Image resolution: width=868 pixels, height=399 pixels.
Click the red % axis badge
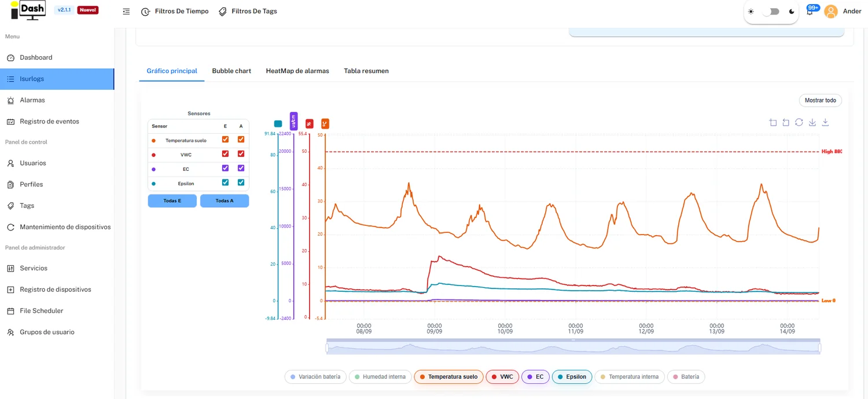coord(310,123)
